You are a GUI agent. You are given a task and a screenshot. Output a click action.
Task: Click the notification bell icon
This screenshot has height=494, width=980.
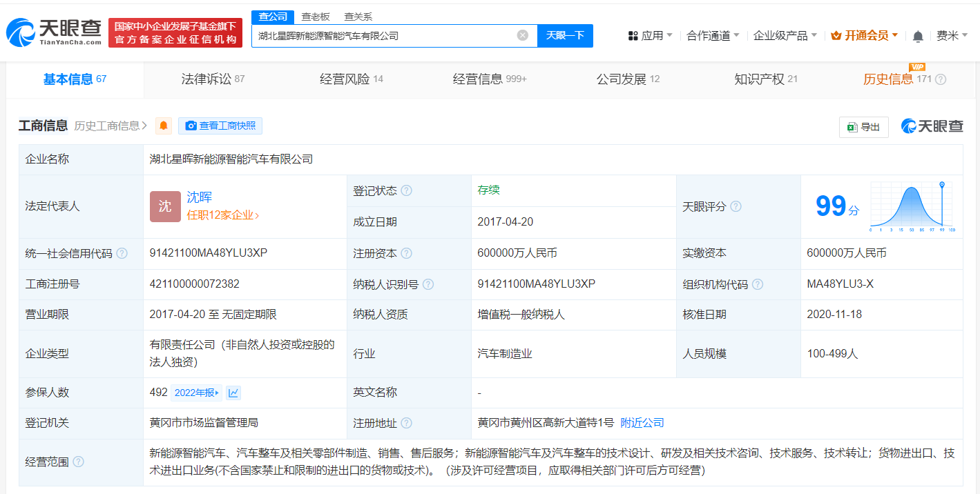pyautogui.click(x=918, y=35)
